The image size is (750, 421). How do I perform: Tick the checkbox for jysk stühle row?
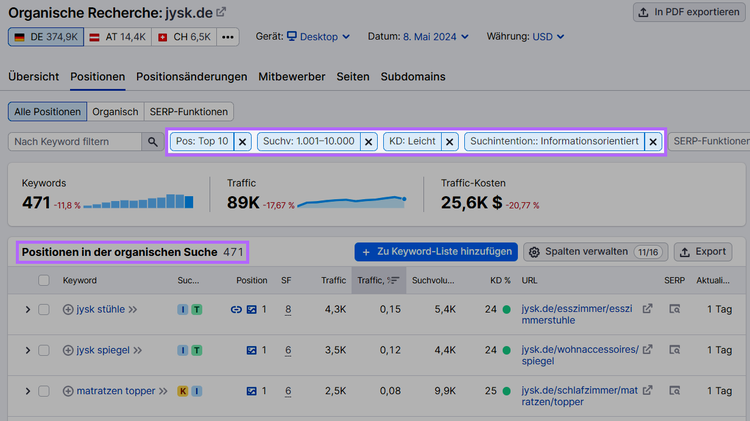click(44, 310)
